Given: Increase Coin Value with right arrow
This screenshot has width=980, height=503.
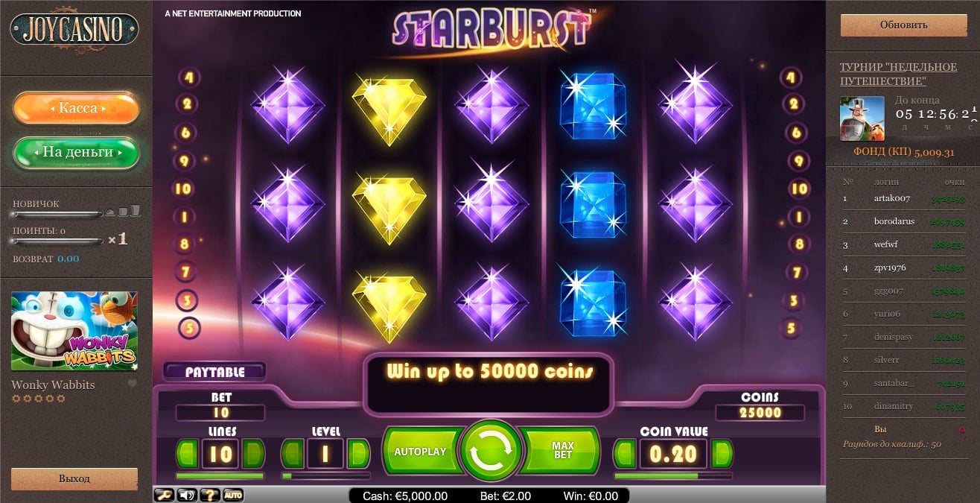Looking at the screenshot, I should (x=722, y=453).
